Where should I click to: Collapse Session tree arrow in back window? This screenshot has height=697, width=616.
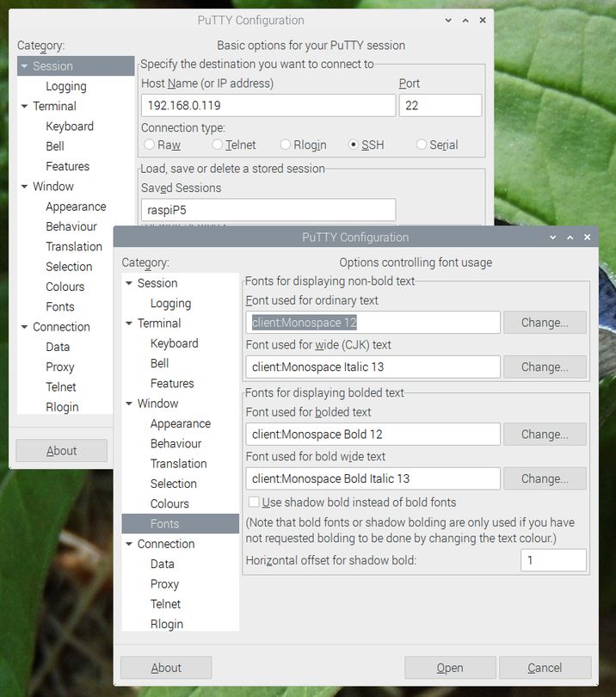[24, 66]
